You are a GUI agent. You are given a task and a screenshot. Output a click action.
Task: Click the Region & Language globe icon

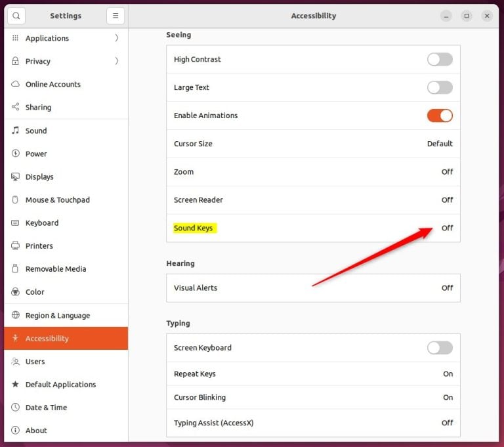pyautogui.click(x=16, y=315)
